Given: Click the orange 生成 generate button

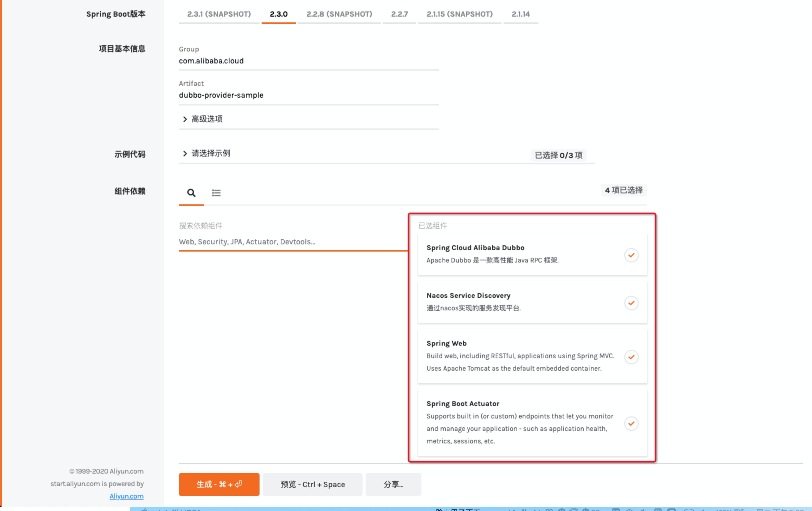Looking at the screenshot, I should click(219, 484).
